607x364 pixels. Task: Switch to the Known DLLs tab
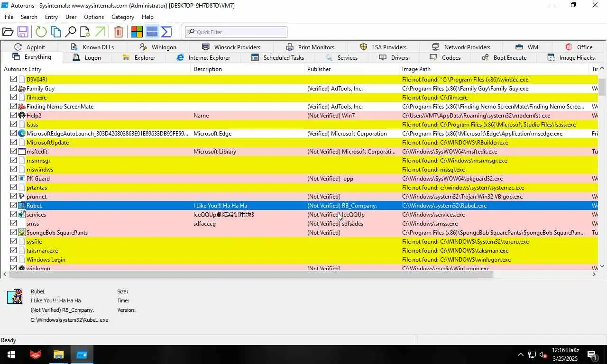(x=93, y=47)
